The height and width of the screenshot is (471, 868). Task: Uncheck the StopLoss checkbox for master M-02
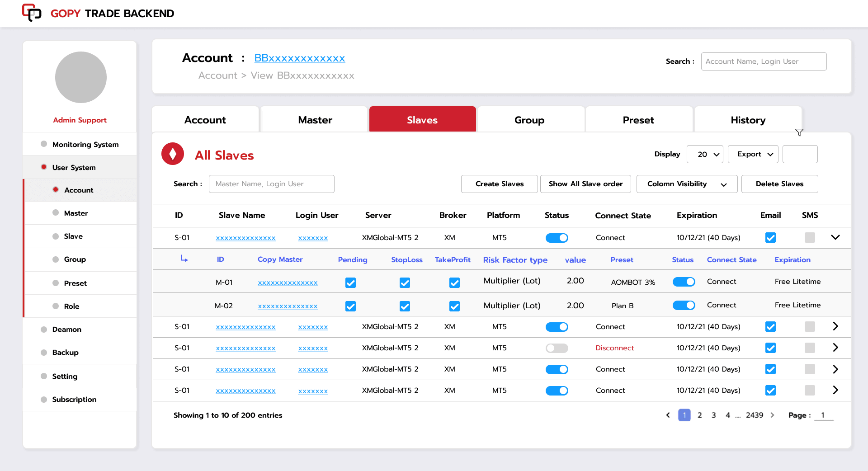pyautogui.click(x=405, y=306)
